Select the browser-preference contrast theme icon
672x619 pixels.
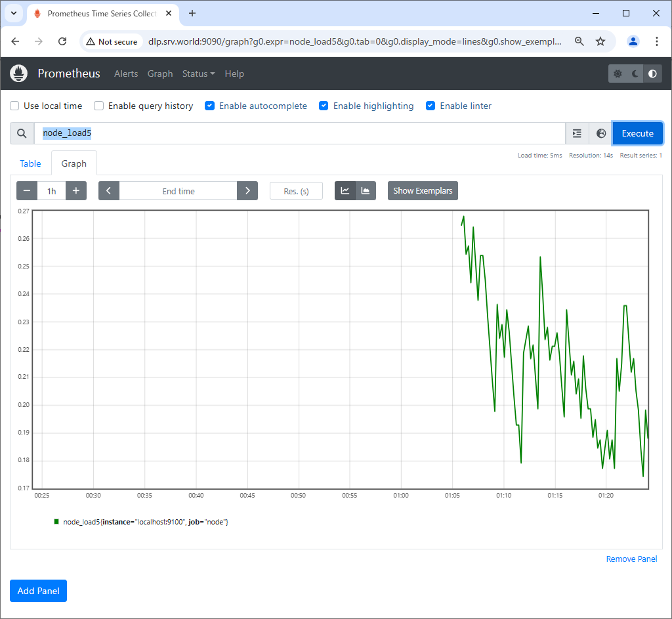pos(652,74)
